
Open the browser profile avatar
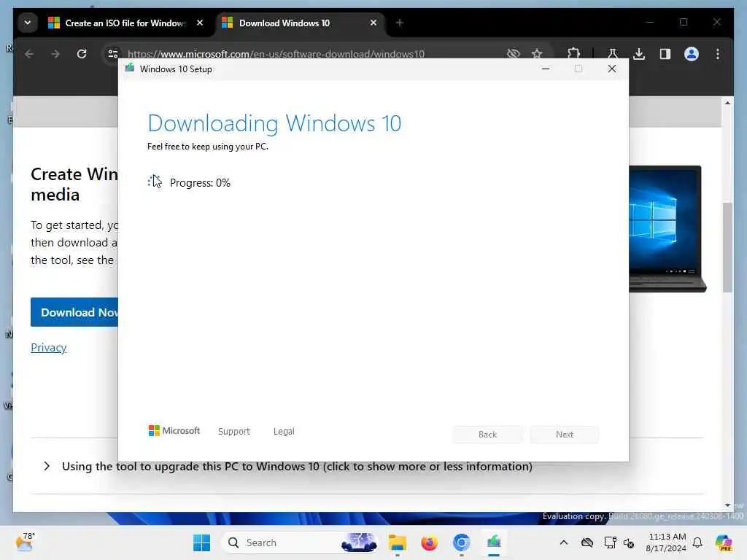click(692, 54)
